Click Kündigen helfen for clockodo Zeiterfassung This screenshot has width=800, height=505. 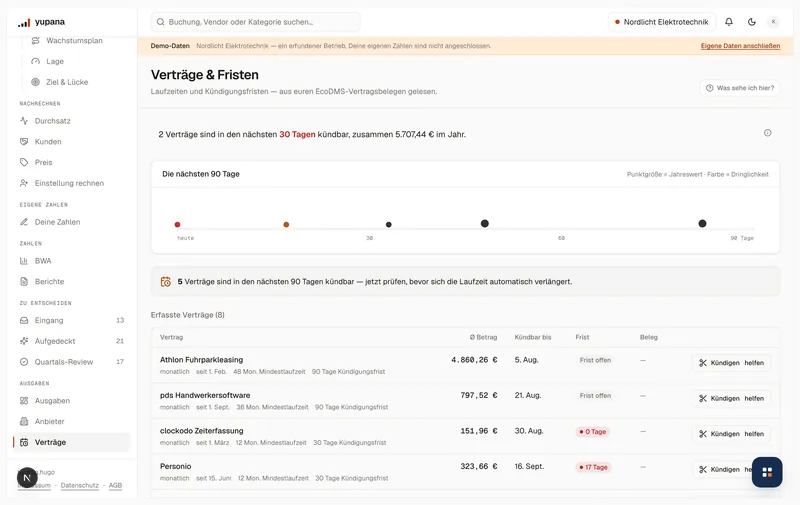(x=732, y=434)
